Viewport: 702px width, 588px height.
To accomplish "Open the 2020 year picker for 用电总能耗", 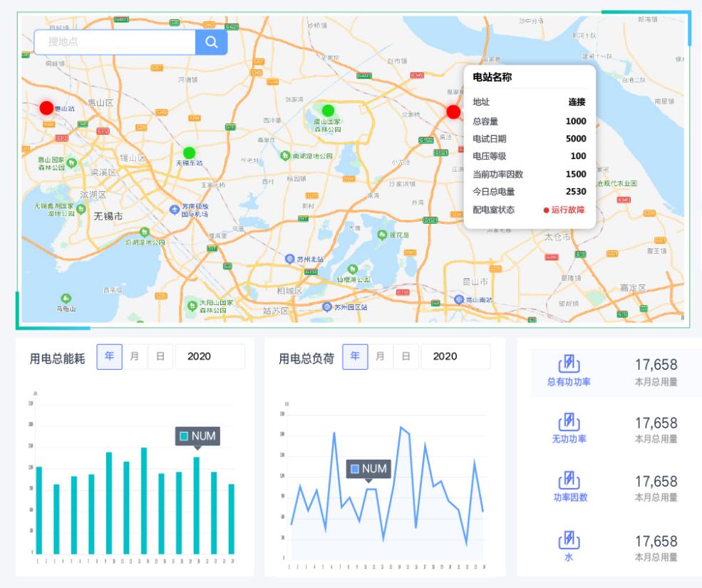I will (x=210, y=356).
